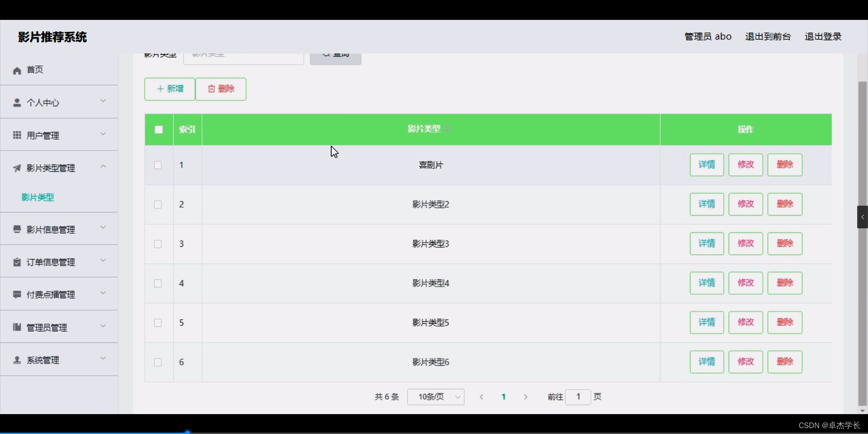Select the 个人中心 user icon
868x434 pixels.
17,103
